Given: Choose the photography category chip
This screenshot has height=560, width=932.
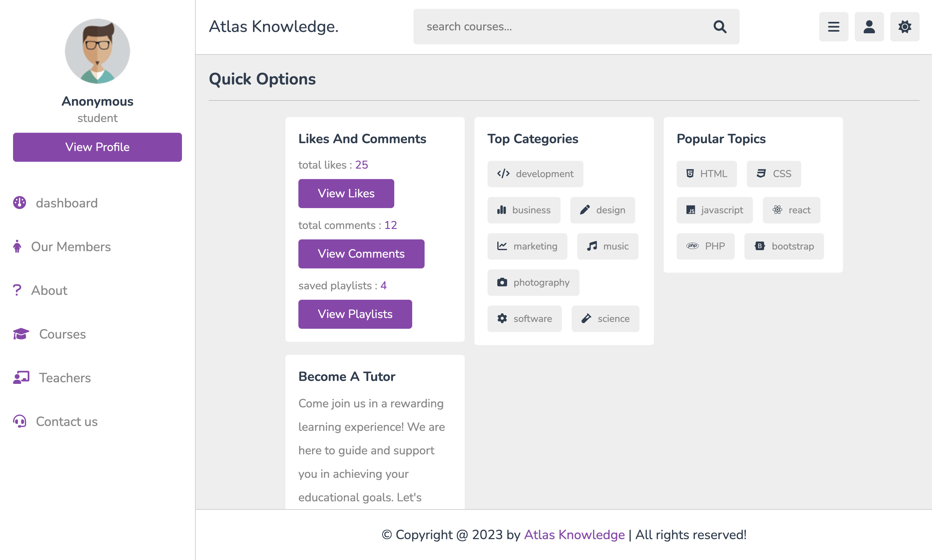Looking at the screenshot, I should 533,282.
